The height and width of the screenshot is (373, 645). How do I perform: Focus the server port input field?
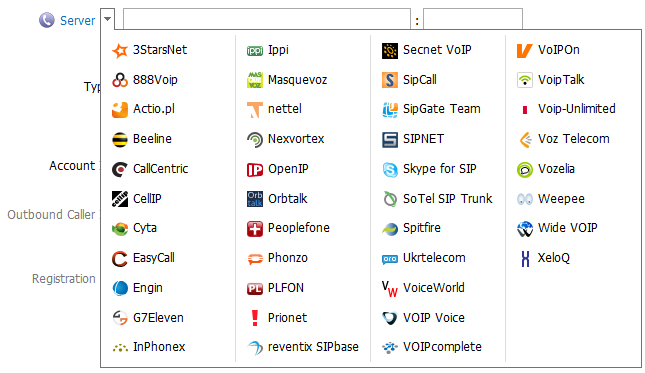[x=473, y=19]
